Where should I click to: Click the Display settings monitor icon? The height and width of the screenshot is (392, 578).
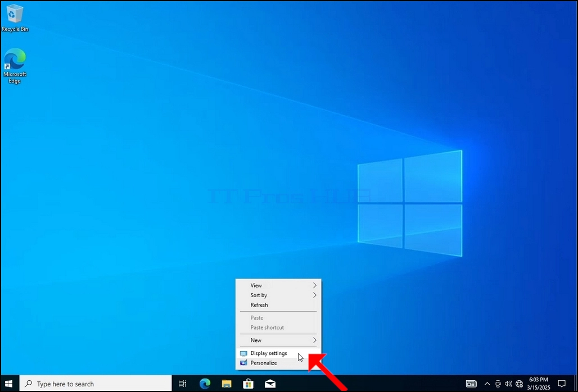click(243, 353)
